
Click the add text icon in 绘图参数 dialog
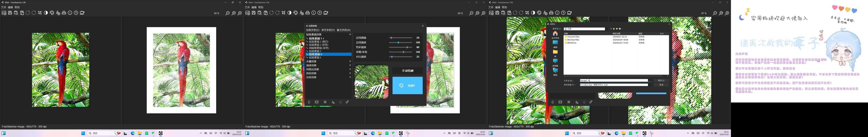pyautogui.click(x=333, y=102)
